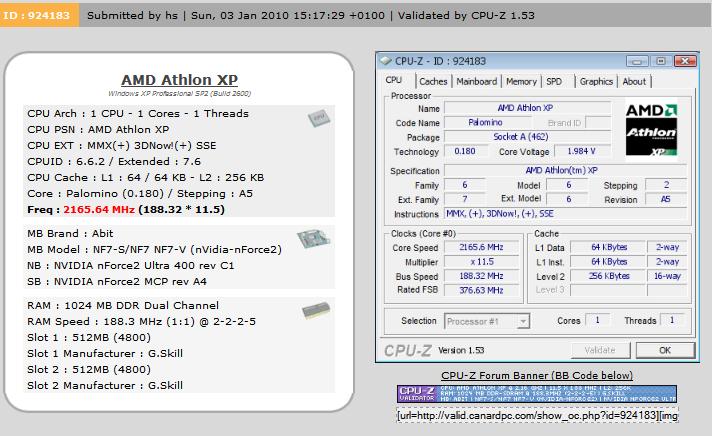Click the red '2165.64 MHz' frequency text
Screen dimensions: 712x436
pos(99,209)
